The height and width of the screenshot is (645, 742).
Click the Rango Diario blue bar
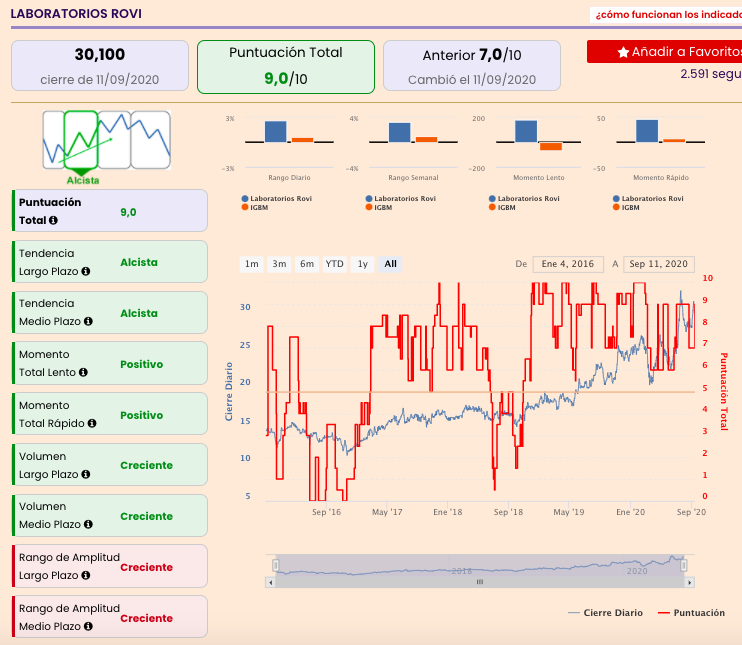click(x=275, y=132)
